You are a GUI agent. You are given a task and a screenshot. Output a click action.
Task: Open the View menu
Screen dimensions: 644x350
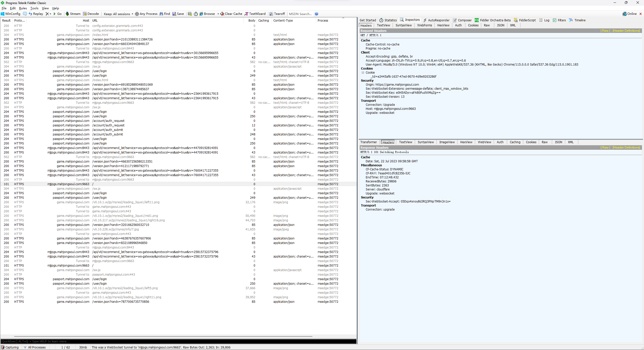coord(45,8)
